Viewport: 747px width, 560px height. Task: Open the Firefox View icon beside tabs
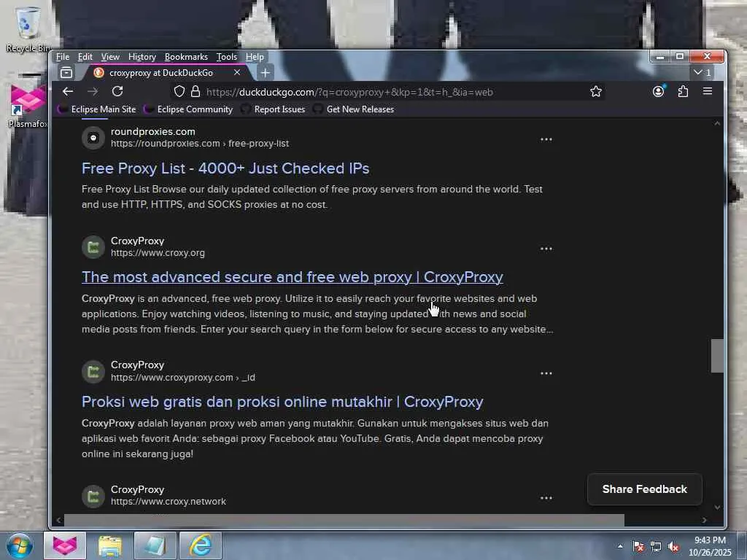pyautogui.click(x=66, y=73)
